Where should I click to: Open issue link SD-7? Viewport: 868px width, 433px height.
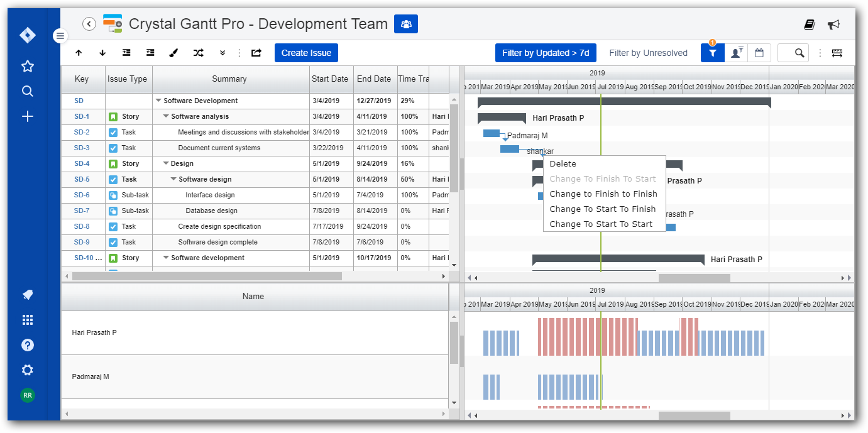[82, 211]
